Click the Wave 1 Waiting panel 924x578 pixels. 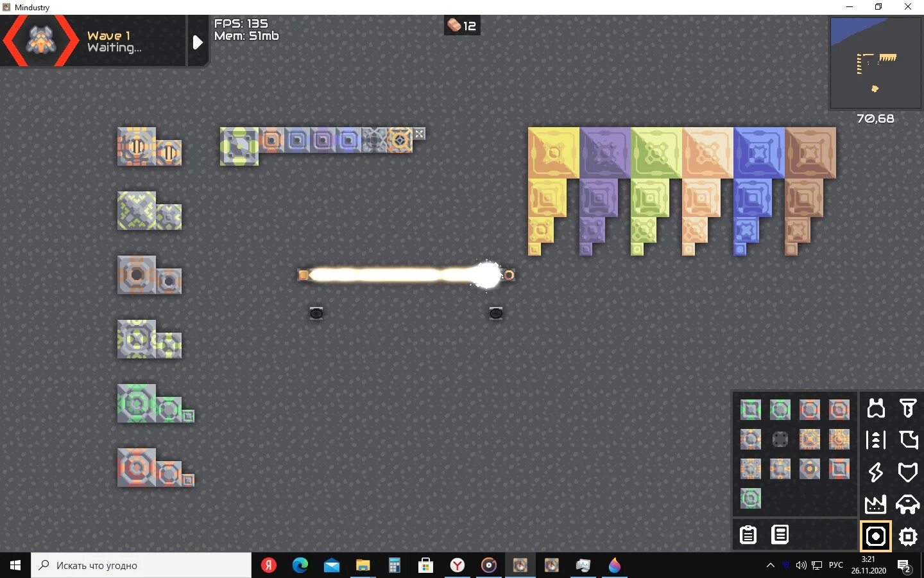click(x=93, y=41)
